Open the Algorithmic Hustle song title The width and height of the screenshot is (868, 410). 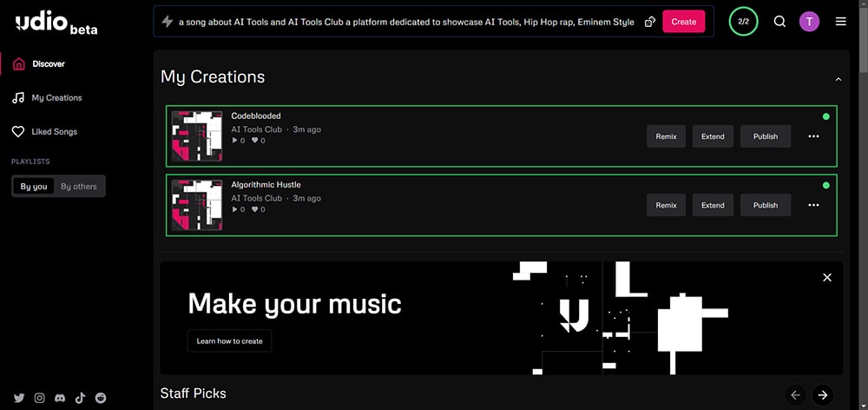coord(266,184)
